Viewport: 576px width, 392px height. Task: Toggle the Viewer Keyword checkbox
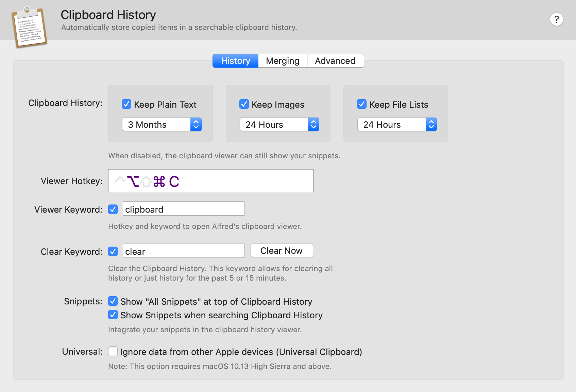(x=113, y=209)
